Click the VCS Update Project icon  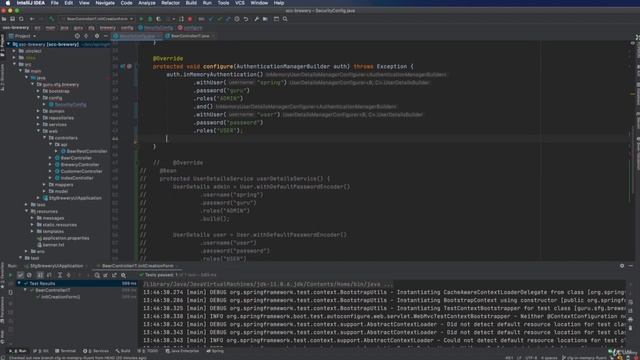click(x=211, y=19)
